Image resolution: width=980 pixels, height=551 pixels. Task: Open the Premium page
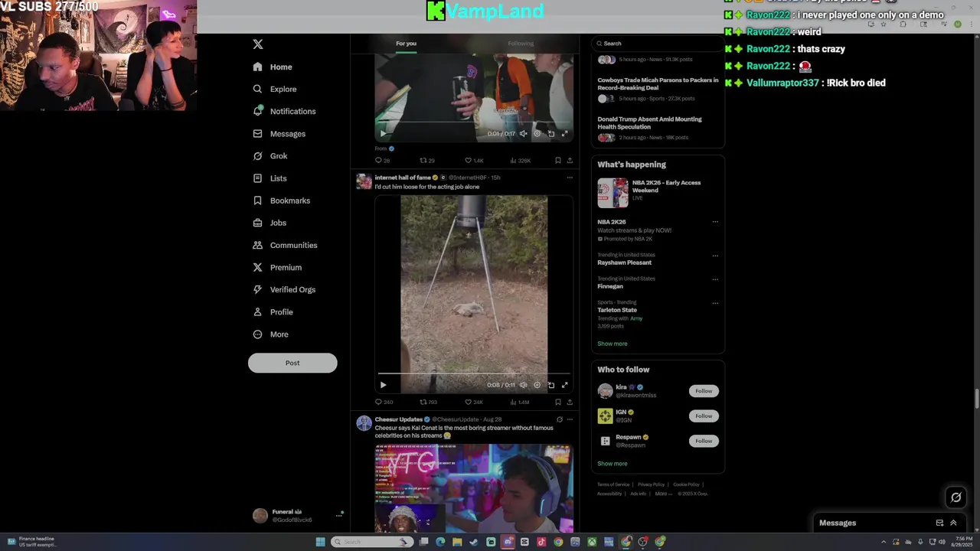pyautogui.click(x=277, y=267)
